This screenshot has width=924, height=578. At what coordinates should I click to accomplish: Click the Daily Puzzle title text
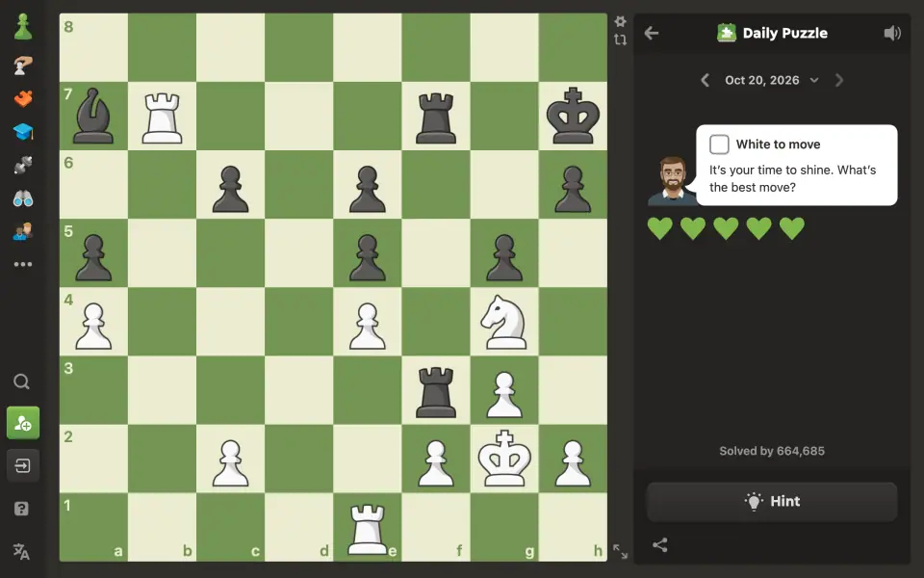click(x=785, y=33)
